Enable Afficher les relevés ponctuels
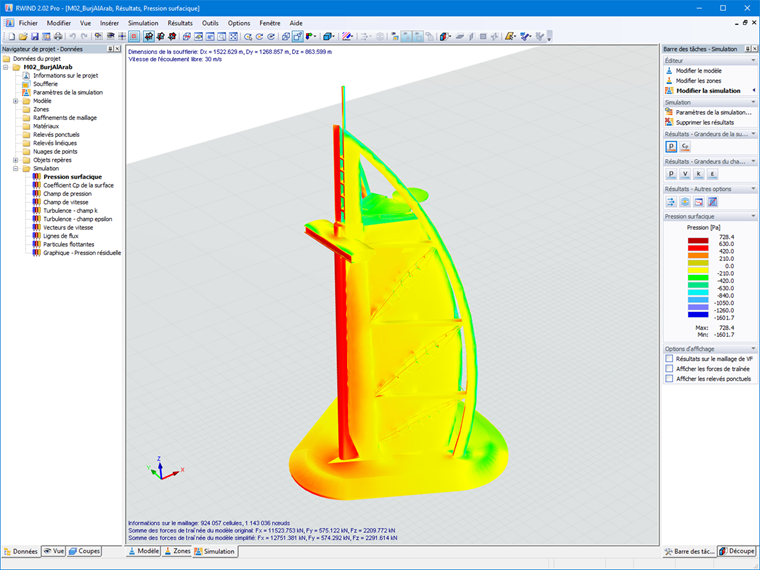The image size is (760, 570). 669,379
